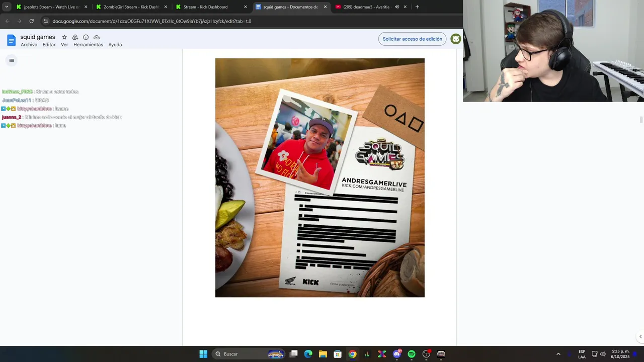Open the Google account avatar

456,39
